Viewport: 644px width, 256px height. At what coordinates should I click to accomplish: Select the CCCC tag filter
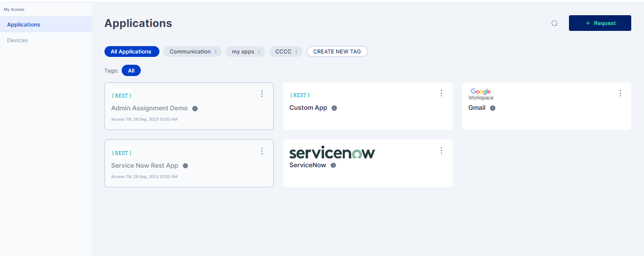(283, 51)
